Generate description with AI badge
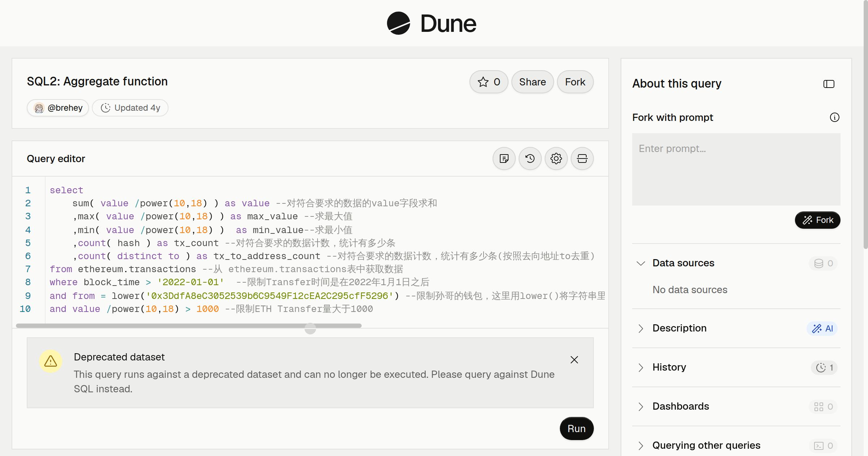This screenshot has height=456, width=868. 822,328
